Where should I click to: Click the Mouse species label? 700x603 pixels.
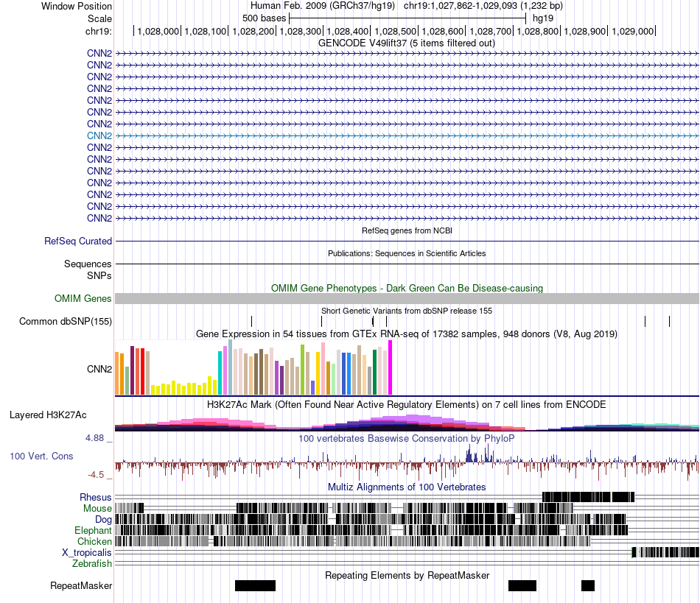point(97,508)
